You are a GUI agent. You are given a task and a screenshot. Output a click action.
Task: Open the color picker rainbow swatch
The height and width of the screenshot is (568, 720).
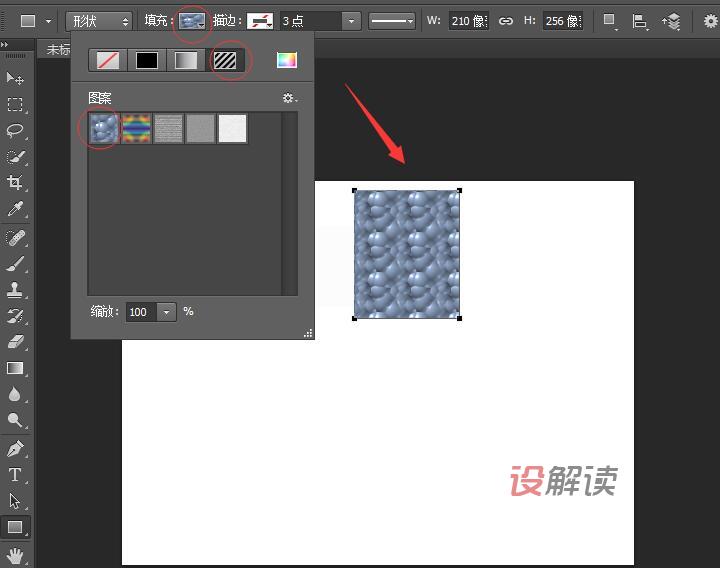287,60
